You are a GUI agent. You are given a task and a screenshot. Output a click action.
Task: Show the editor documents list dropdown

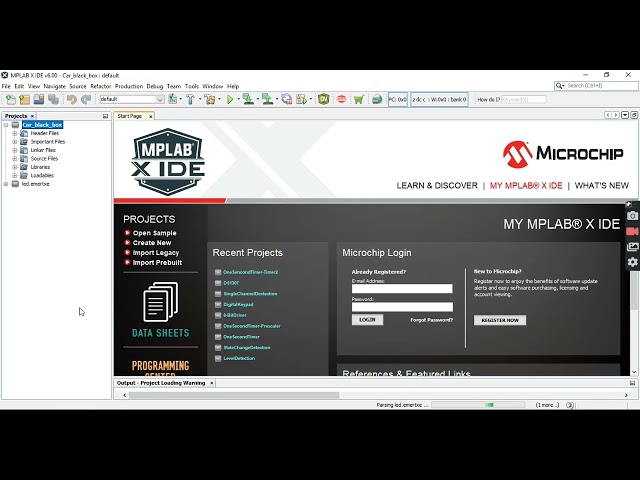[x=625, y=116]
